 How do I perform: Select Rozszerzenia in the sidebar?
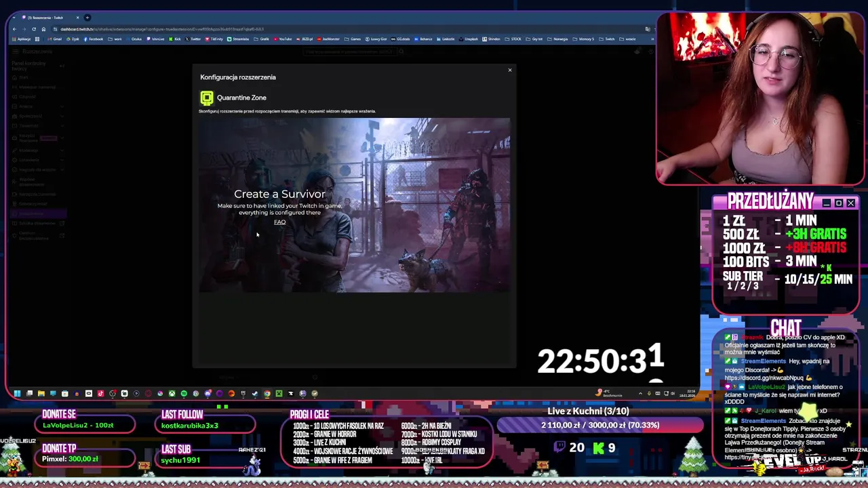[37, 213]
